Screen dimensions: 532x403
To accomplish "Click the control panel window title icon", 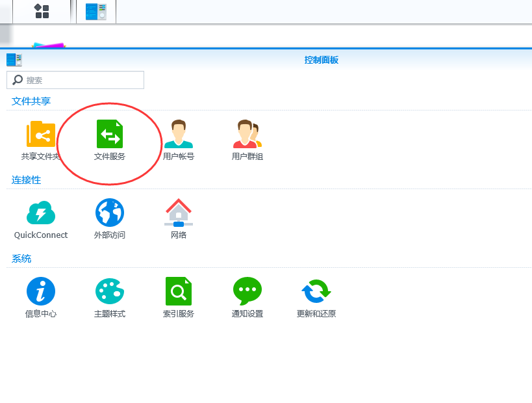I will click(x=14, y=60).
